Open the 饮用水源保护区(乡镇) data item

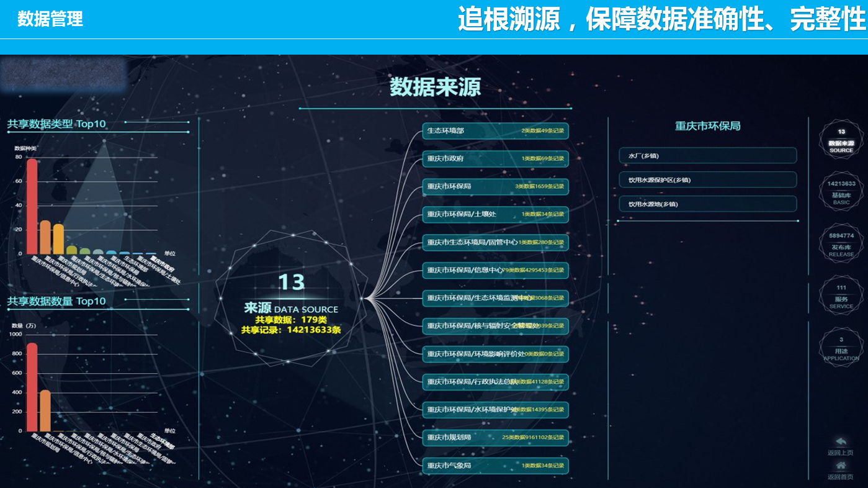pos(707,180)
